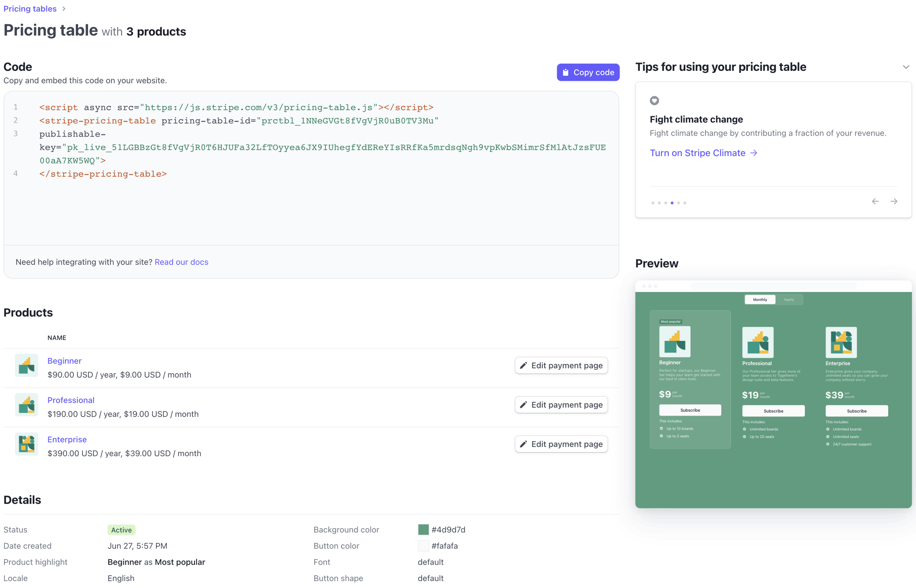Click the Beginner image in the preview
Viewport: 916px width, 588px height.
[x=674, y=342]
